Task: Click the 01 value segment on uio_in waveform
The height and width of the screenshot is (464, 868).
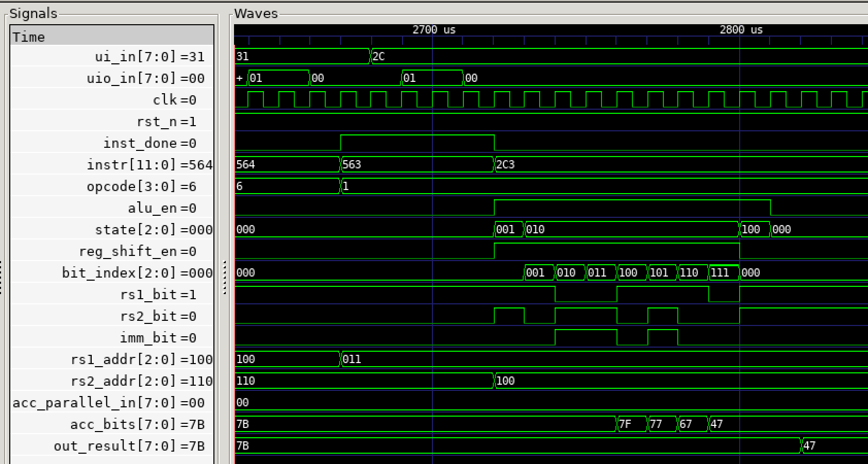Action: pos(273,78)
